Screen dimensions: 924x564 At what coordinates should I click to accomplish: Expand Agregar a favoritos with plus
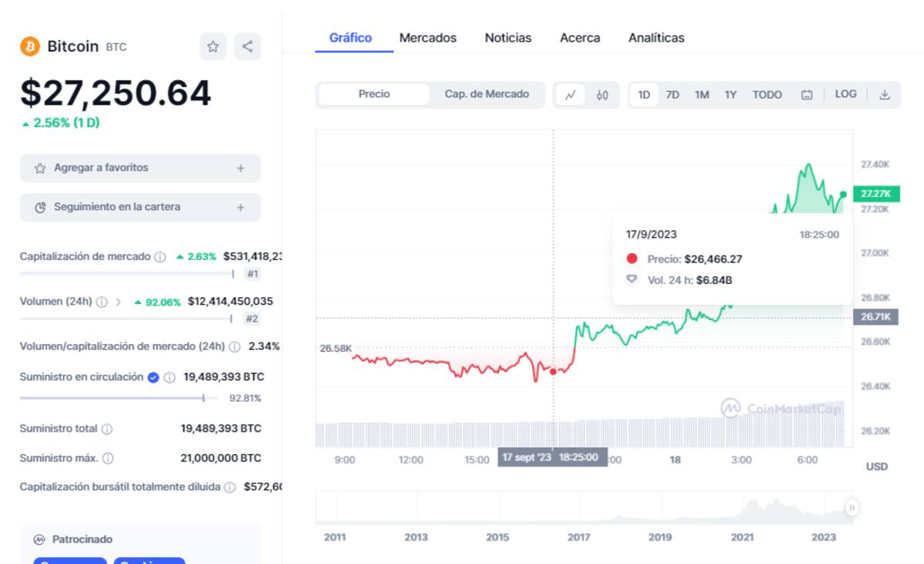coord(240,168)
